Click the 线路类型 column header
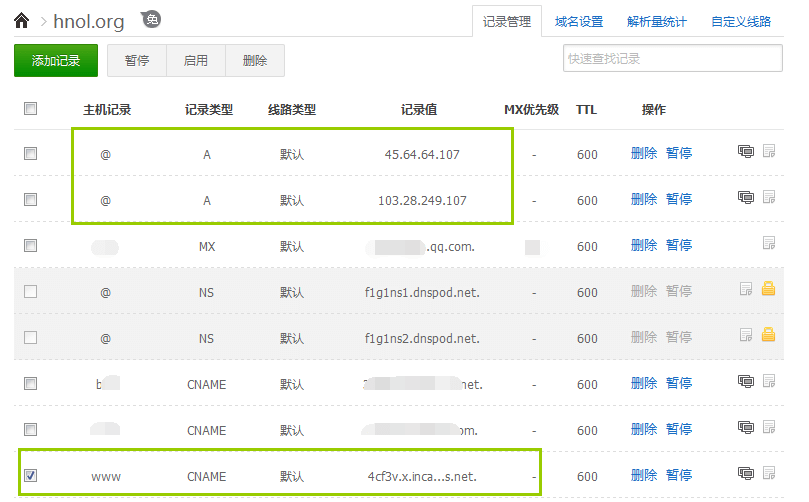The width and height of the screenshot is (809, 502). point(292,110)
